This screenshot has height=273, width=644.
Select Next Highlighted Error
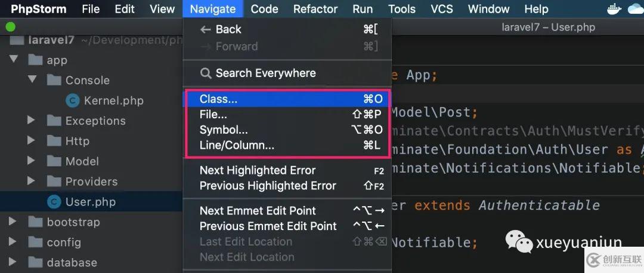[287, 170]
